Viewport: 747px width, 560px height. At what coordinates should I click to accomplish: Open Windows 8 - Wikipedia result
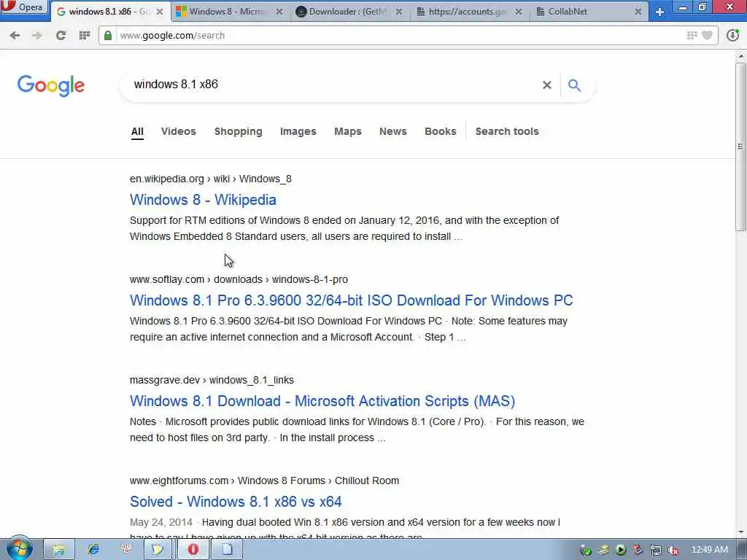[x=203, y=200]
